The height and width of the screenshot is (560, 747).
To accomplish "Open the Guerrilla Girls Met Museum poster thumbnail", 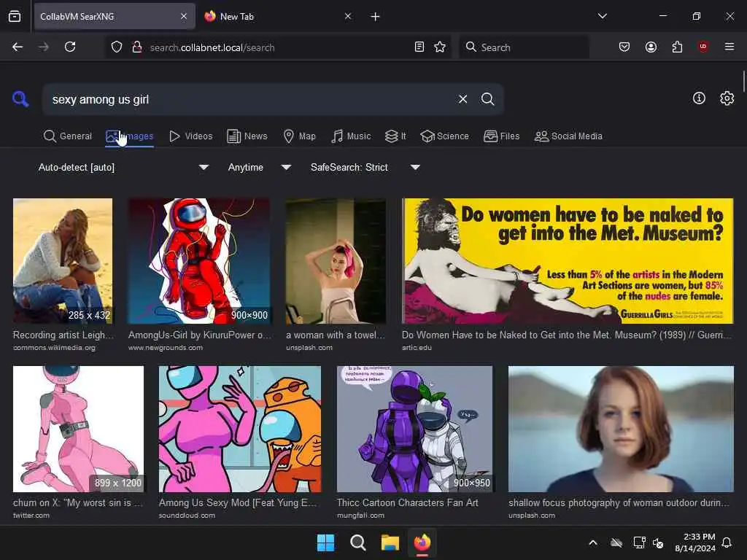I will click(568, 261).
